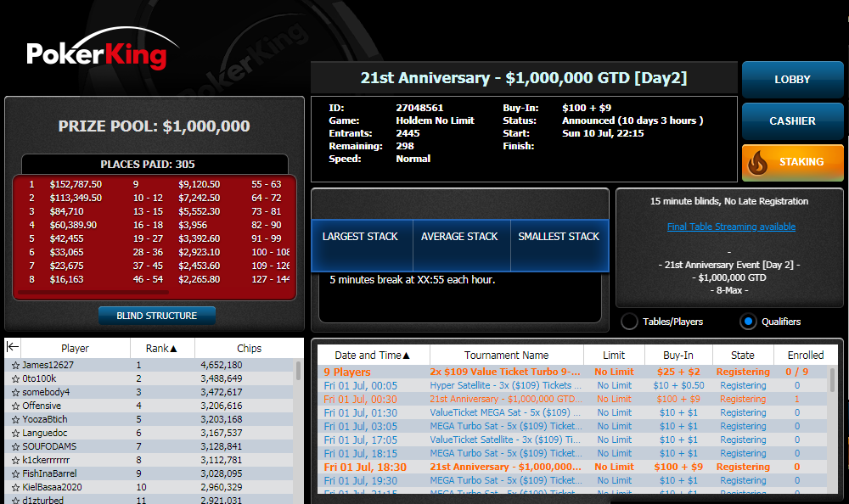Click the tournament ID 27048561
The width and height of the screenshot is (849, 504).
(x=419, y=108)
